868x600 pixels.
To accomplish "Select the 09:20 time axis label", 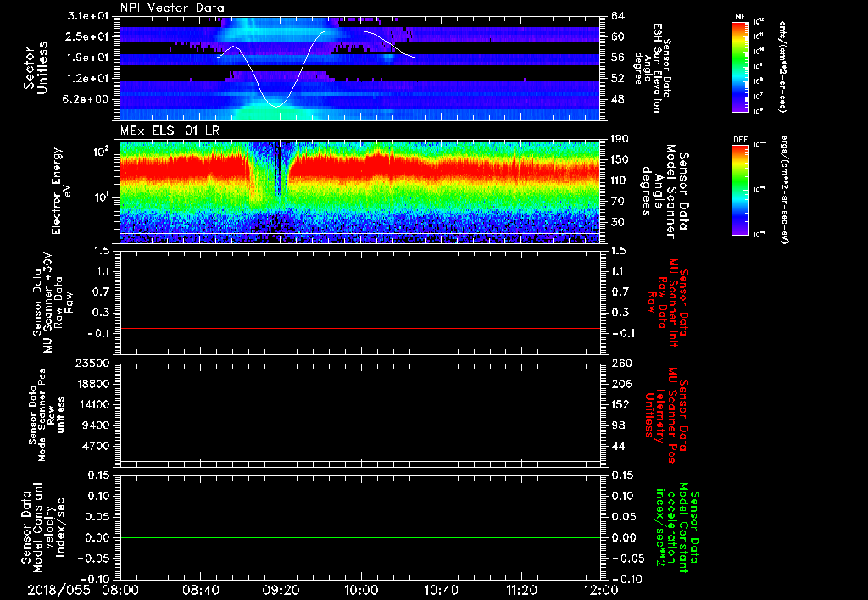I will click(x=281, y=590).
